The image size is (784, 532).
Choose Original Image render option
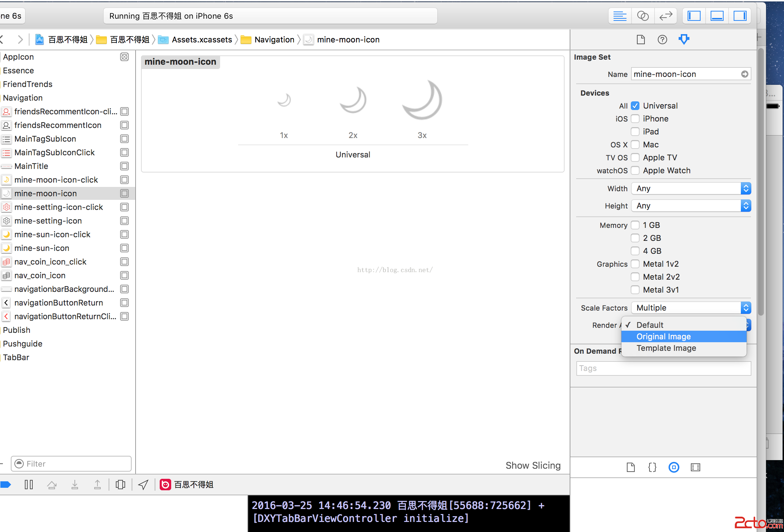tap(664, 336)
